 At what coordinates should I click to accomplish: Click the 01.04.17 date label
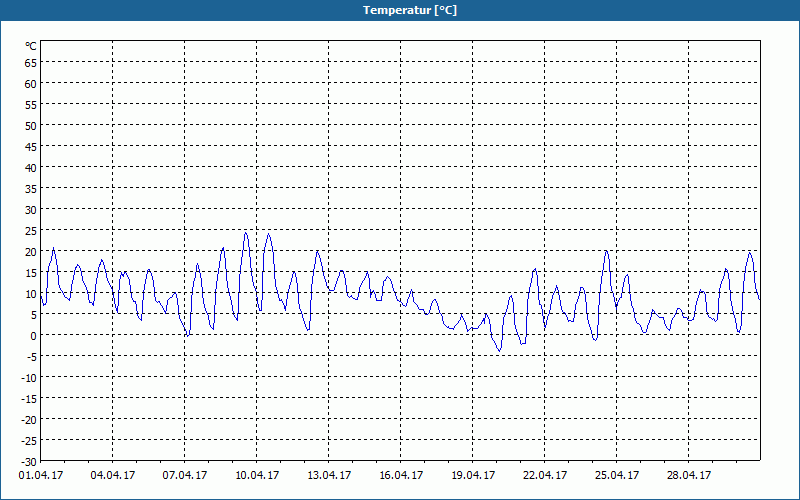click(41, 475)
